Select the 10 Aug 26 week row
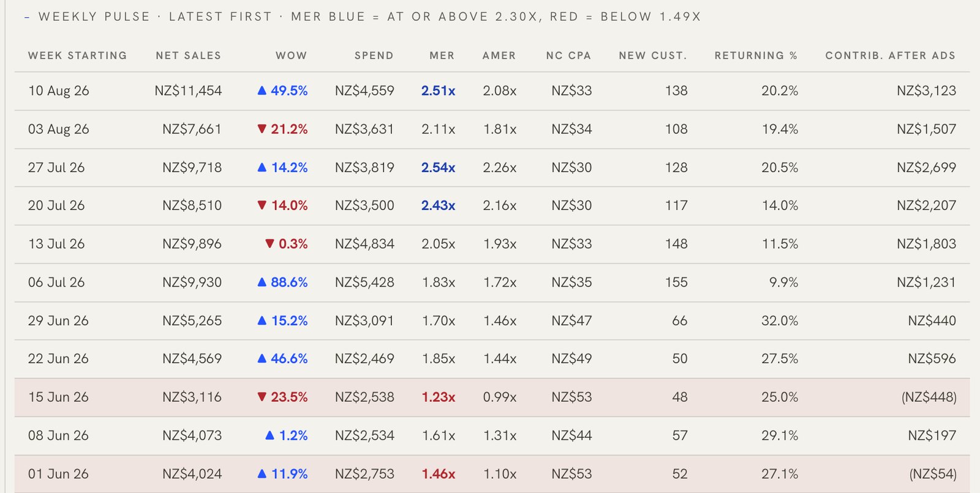 coord(492,91)
